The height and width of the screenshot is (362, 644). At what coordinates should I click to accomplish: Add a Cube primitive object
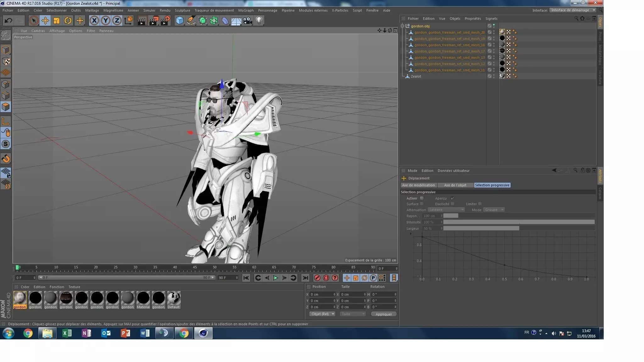(180, 21)
